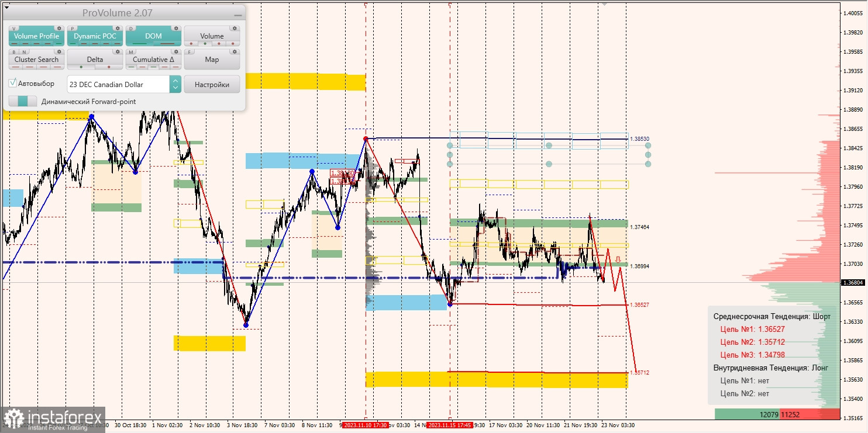Uncheck the Автовыбор checkbox

click(13, 84)
